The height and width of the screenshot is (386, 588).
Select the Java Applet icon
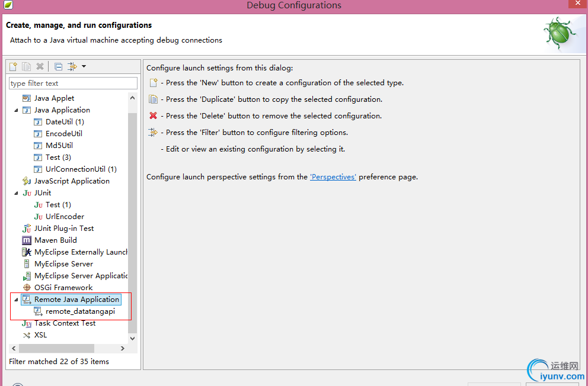[27, 98]
